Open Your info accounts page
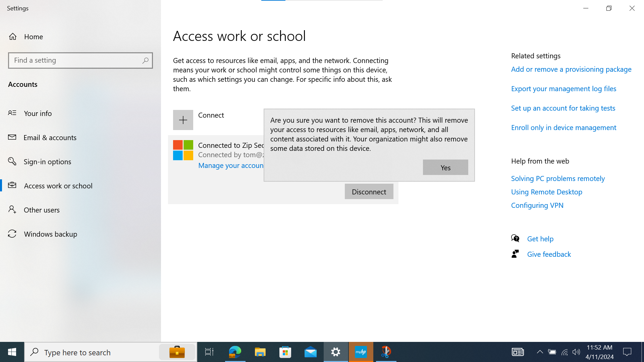This screenshot has width=644, height=362. 38,113
